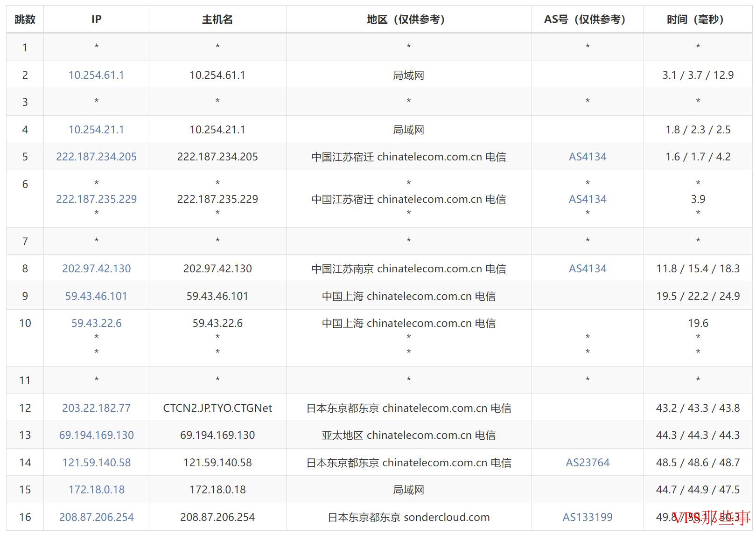Viewport: 756px width, 533px height.
Task: Click AS4134 link in hop 6 row
Action: 588,199
